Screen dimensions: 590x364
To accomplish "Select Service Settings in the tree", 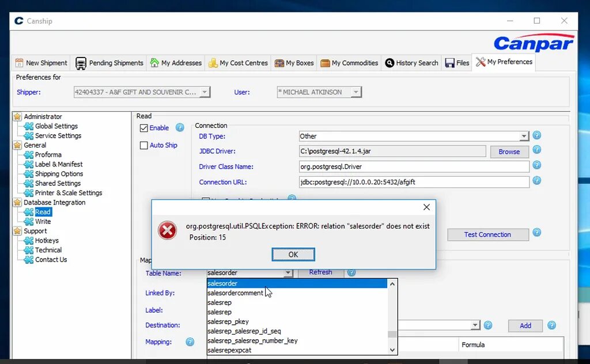I will [58, 135].
